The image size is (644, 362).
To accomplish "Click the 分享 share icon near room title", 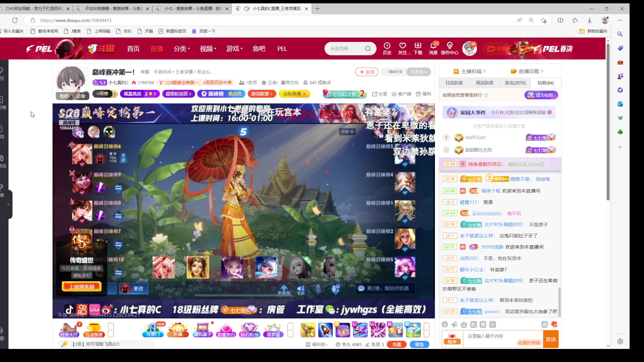I will [x=379, y=94].
